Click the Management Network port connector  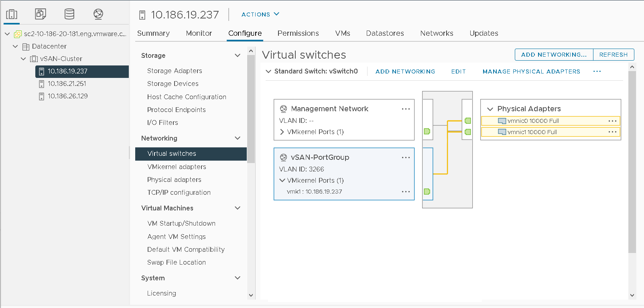coord(427,131)
